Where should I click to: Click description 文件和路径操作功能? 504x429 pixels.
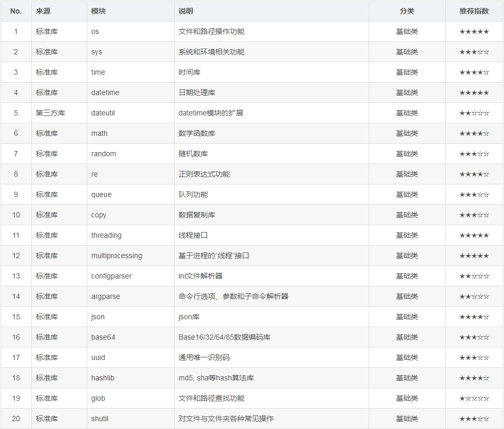point(212,31)
